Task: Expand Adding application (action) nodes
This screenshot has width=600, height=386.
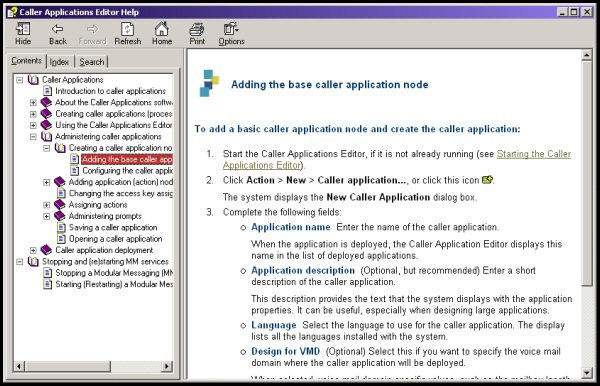Action: tap(47, 182)
